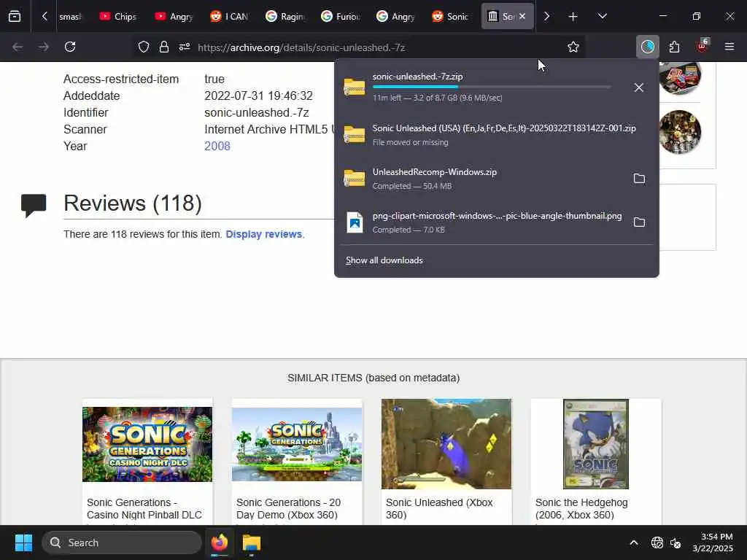This screenshot has width=747, height=560.
Task: Open tracking protection shield icon
Action: coord(144,47)
